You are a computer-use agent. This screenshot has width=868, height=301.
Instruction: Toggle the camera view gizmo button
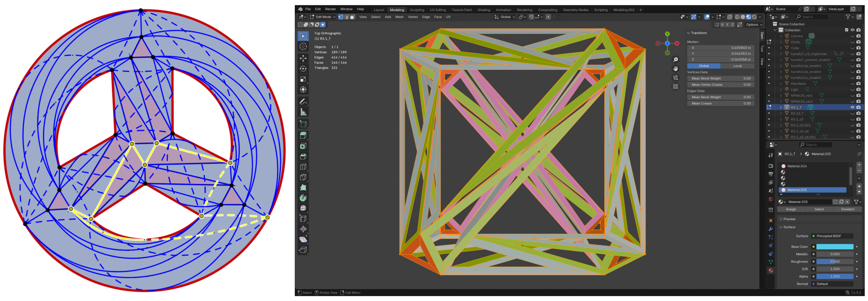675,78
